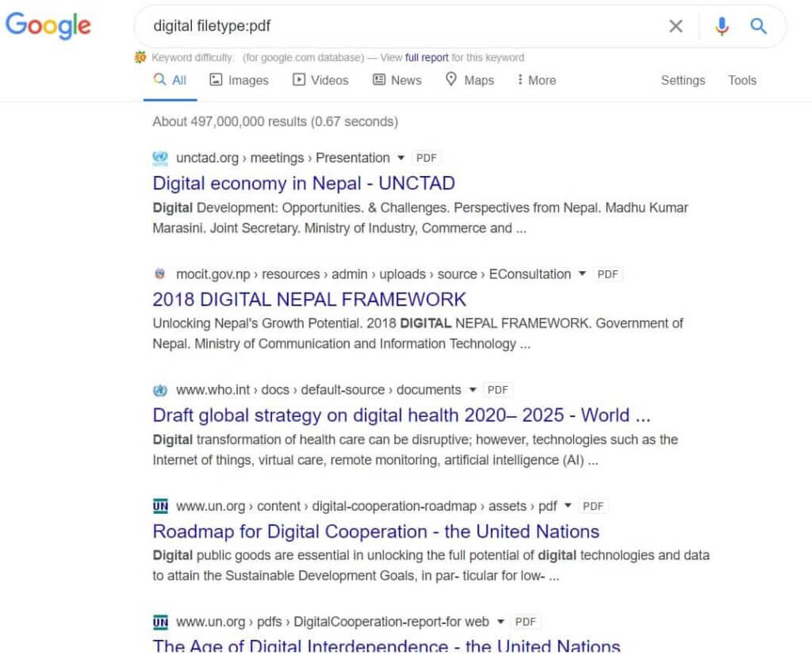Click snippet mentioning Madhu Kumar Marasini

coord(420,218)
